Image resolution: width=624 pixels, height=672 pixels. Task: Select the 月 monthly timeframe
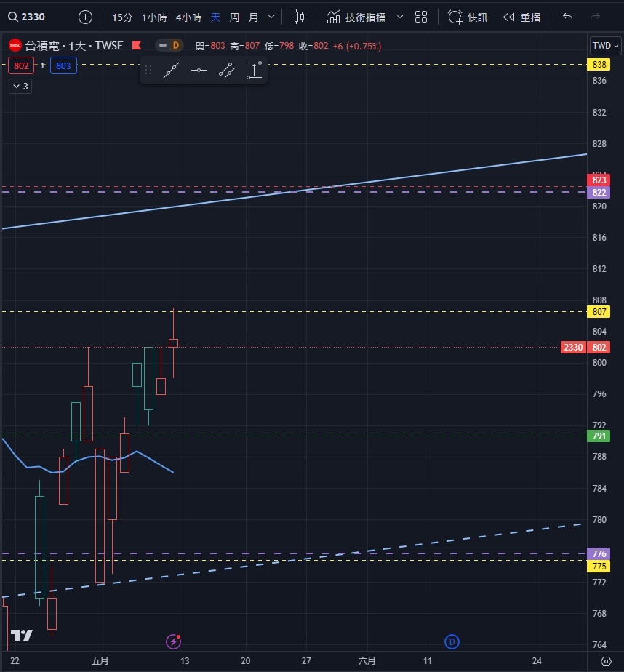253,17
